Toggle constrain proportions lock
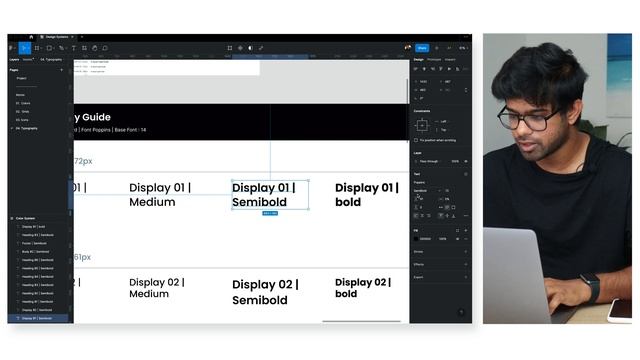640x360 pixels. pyautogui.click(x=466, y=90)
